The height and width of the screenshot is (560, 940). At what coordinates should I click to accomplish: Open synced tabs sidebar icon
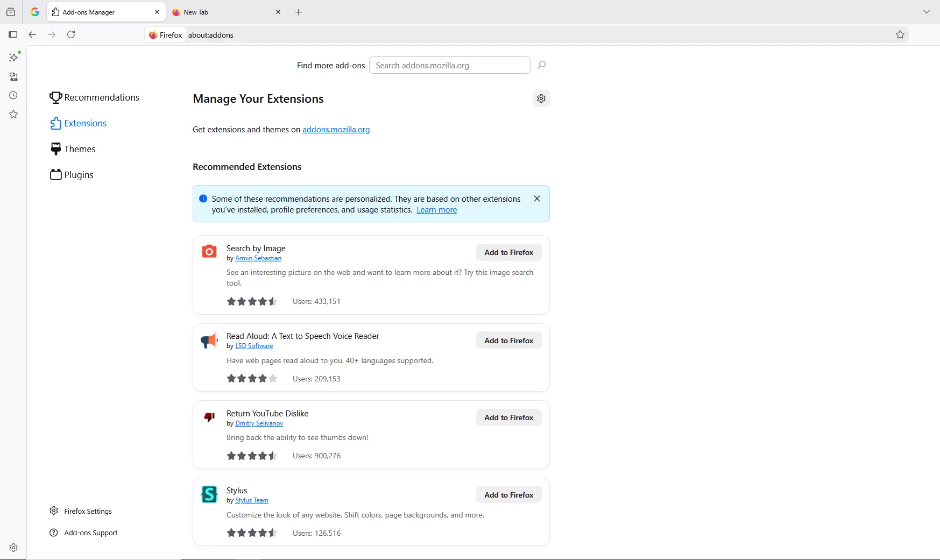point(13,77)
